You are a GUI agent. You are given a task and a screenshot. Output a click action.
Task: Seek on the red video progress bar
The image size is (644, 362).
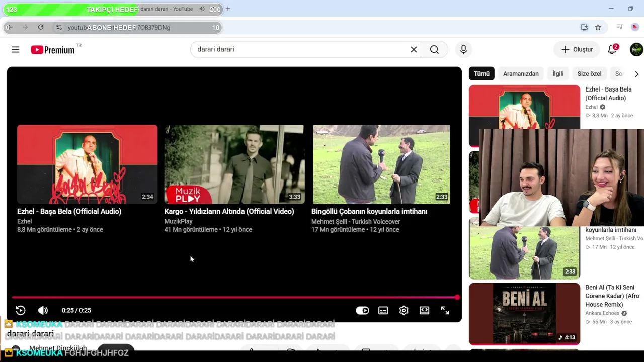234,297
